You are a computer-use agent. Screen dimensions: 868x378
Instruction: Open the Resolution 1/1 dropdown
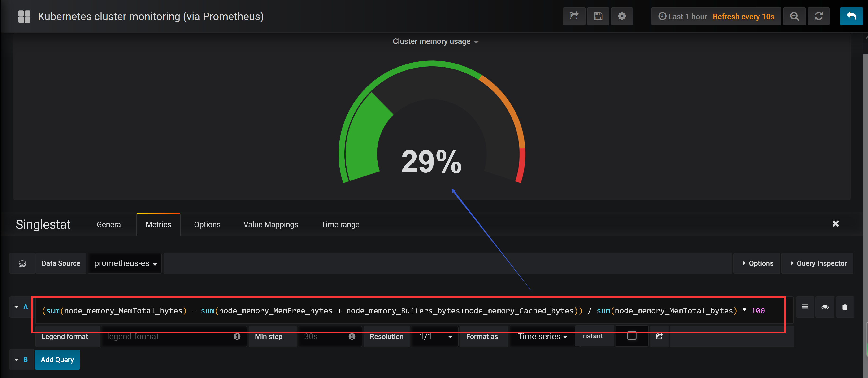coord(435,337)
